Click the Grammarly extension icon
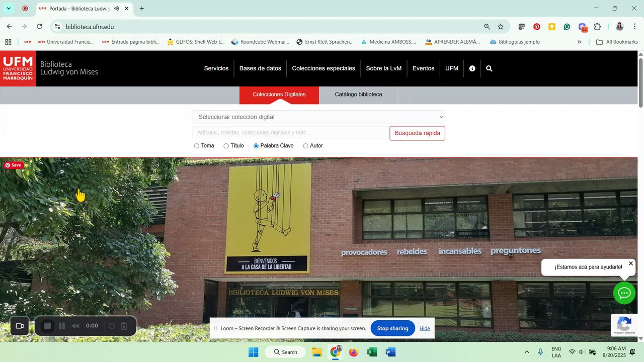The image size is (644, 362). tap(567, 27)
